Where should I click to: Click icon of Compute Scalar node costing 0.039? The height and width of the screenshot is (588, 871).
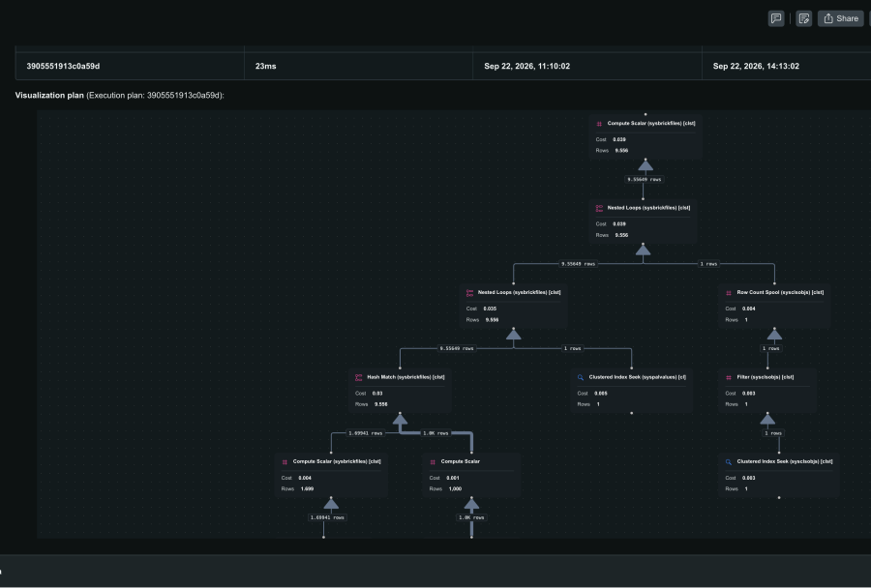pos(599,124)
